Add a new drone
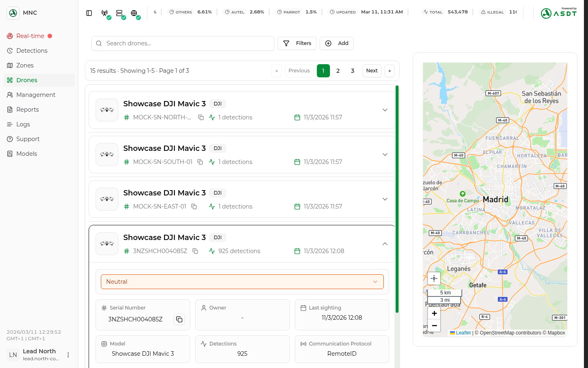The width and height of the screenshot is (588, 368). click(336, 43)
